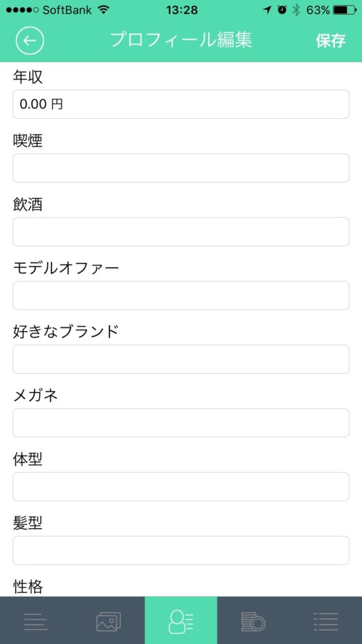Image resolution: width=362 pixels, height=644 pixels.
Task: Tap the 髪型 hairstyle input field
Action: (181, 550)
